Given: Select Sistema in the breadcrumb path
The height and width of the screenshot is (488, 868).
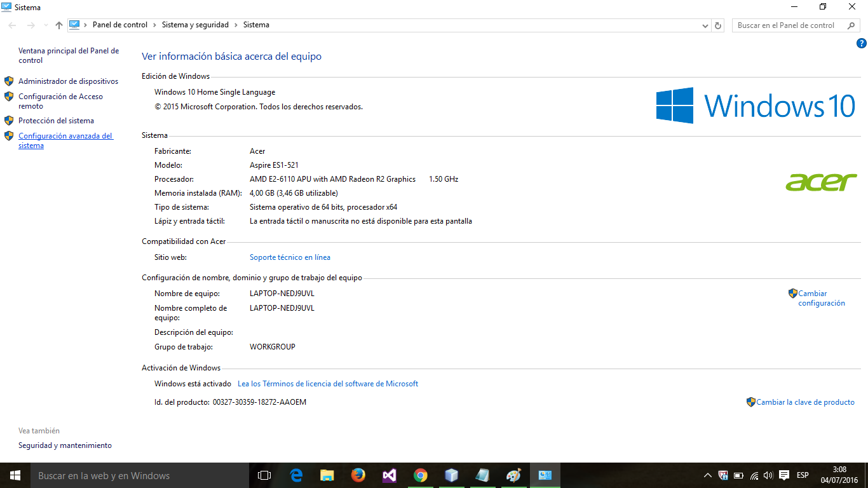Looking at the screenshot, I should pos(256,25).
